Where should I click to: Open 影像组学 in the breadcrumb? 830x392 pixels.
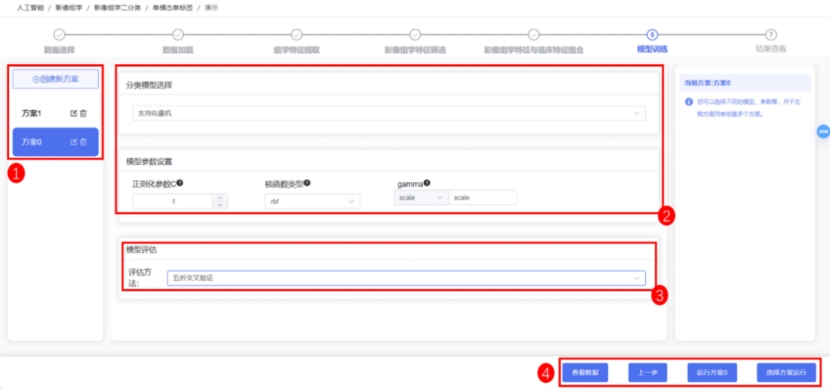click(x=68, y=8)
